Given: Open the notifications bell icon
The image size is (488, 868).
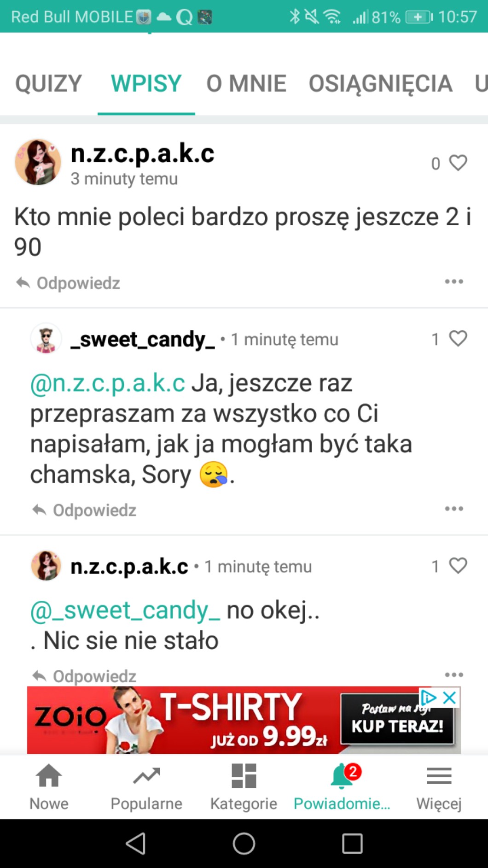Looking at the screenshot, I should (x=342, y=776).
